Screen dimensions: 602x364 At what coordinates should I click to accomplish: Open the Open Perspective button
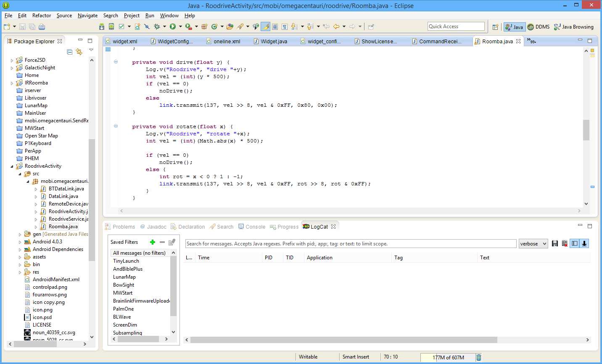click(495, 27)
